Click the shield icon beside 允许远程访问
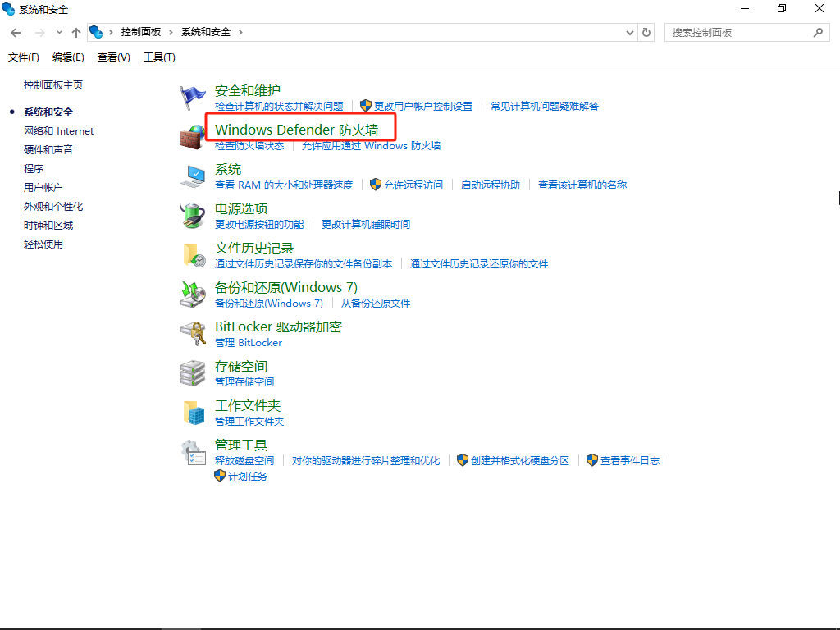Viewport: 840px width, 630px height. tap(375, 185)
